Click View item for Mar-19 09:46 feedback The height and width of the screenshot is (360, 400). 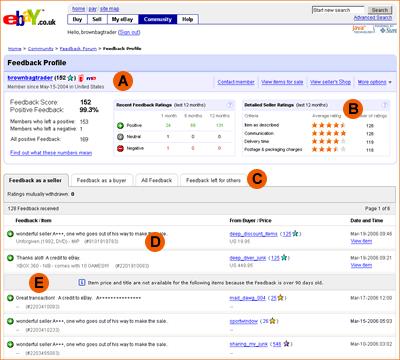[361, 241]
